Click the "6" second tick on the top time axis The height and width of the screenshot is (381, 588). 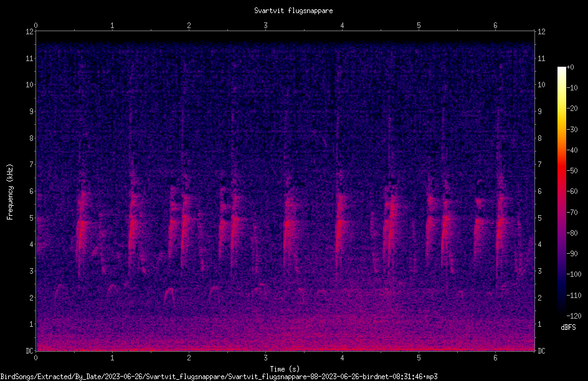(x=495, y=26)
